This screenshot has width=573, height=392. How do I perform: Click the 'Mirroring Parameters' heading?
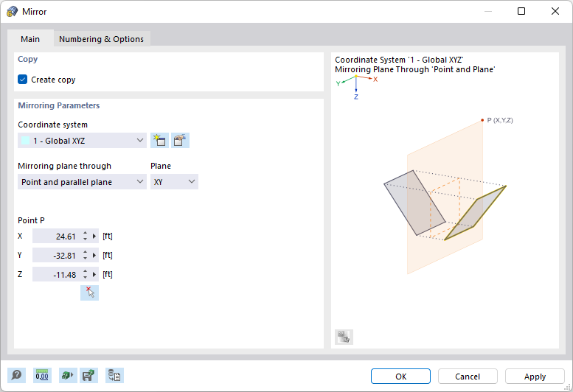(59, 105)
